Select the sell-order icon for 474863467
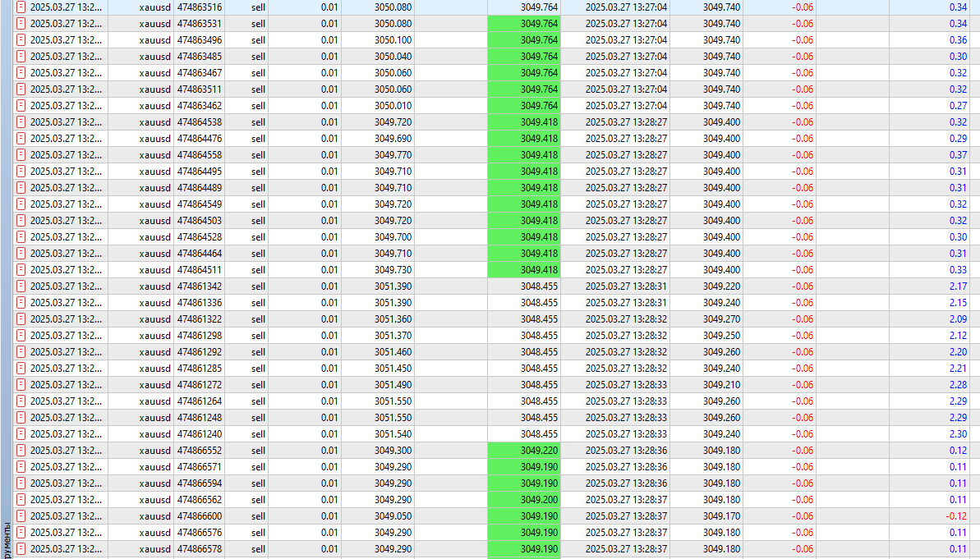 (x=21, y=73)
